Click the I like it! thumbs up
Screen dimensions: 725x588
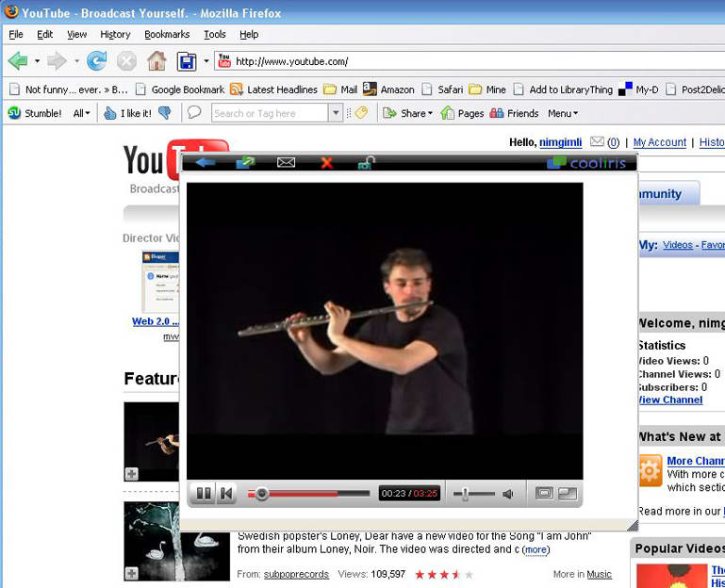tap(127, 113)
